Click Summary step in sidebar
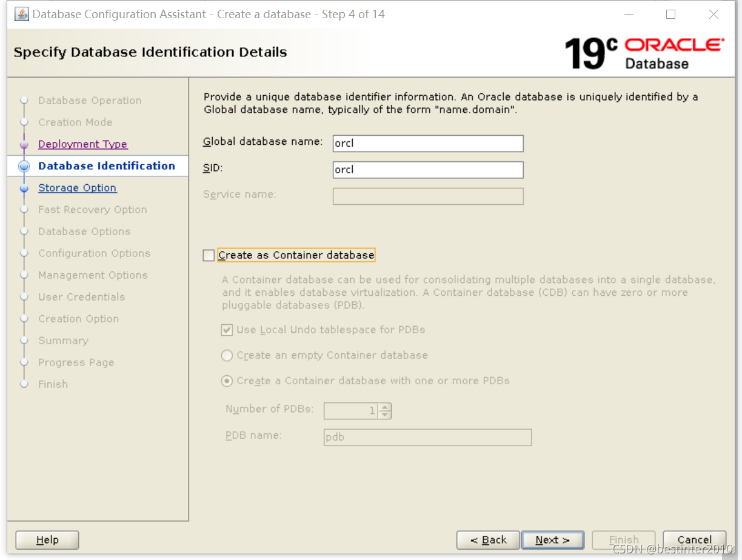The image size is (742, 560). (x=63, y=341)
